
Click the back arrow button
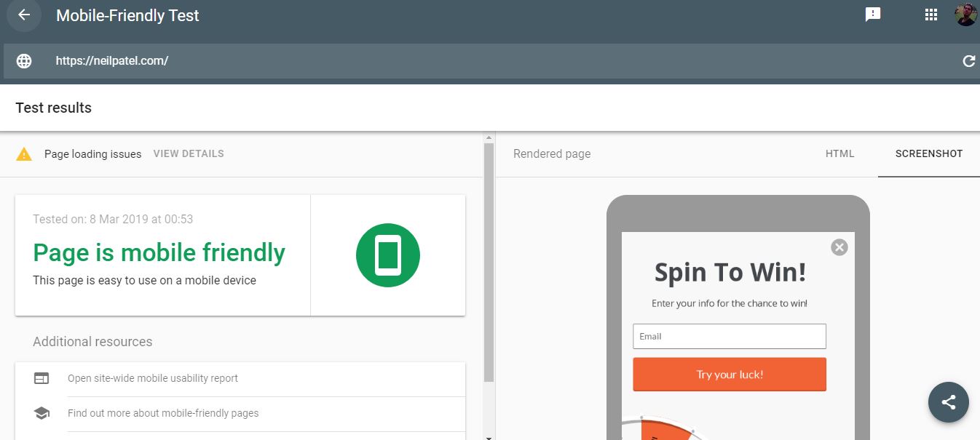[x=24, y=15]
